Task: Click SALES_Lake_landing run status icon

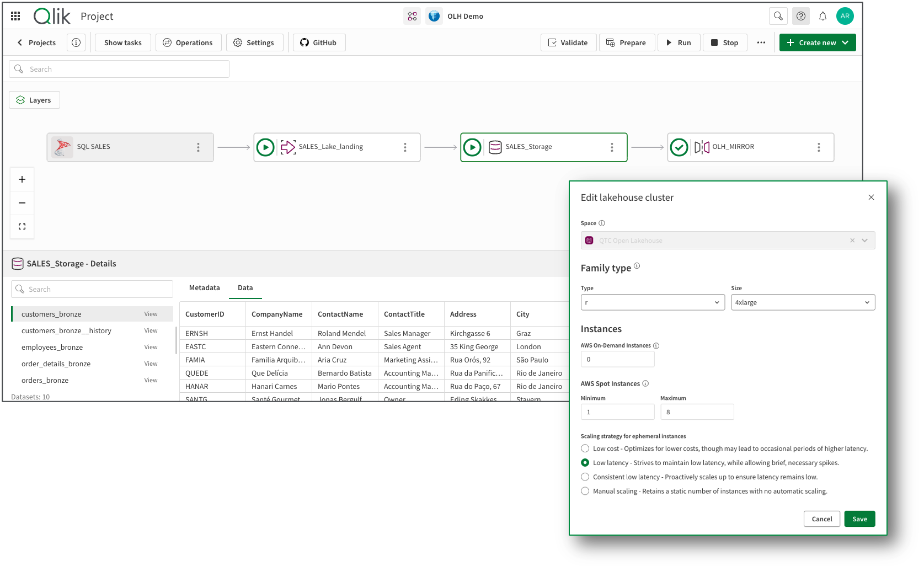Action: [265, 147]
